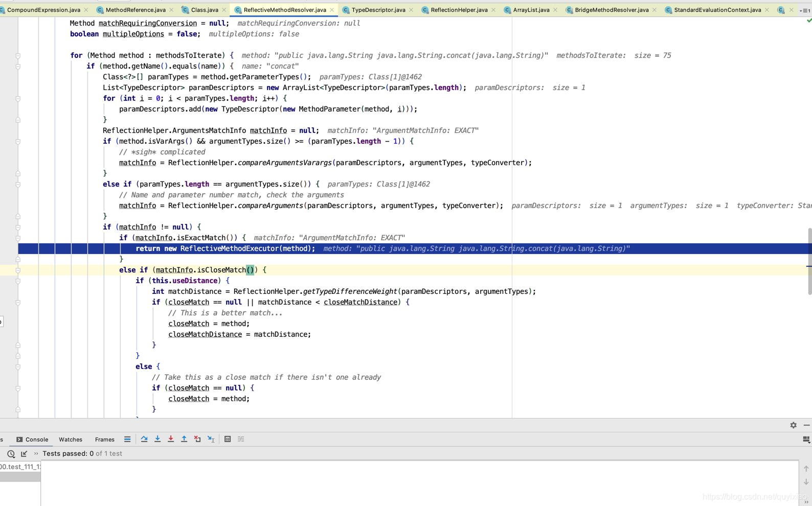Switch to the ReflectionHelper.java tab
This screenshot has width=812, height=506.
click(459, 10)
